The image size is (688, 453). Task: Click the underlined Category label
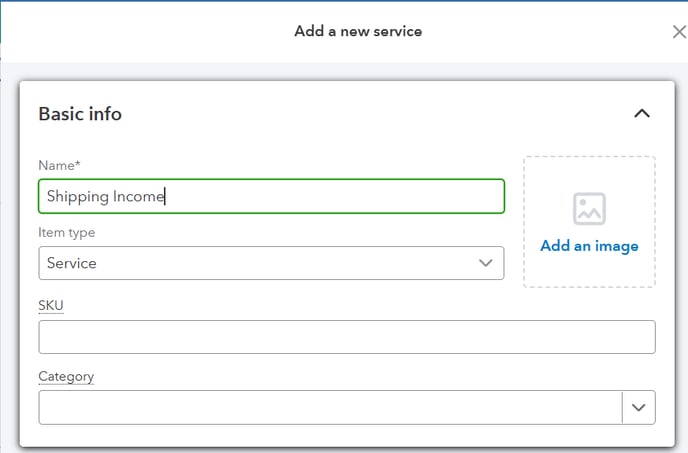pos(66,376)
